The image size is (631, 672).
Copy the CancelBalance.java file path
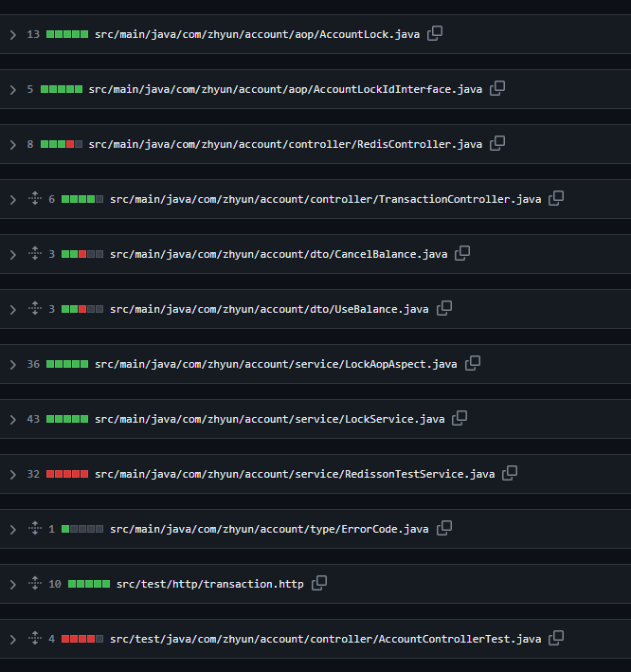462,253
